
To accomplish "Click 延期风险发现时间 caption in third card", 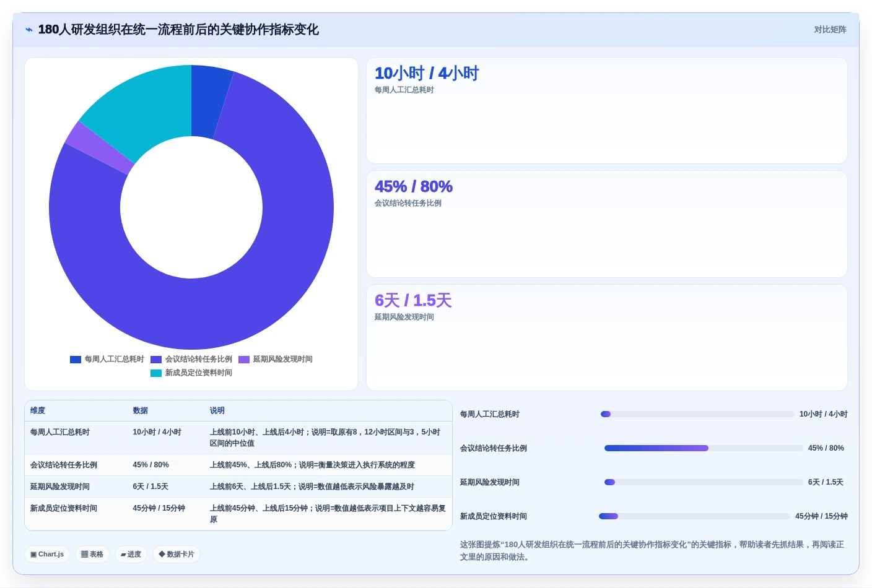I will click(404, 318).
